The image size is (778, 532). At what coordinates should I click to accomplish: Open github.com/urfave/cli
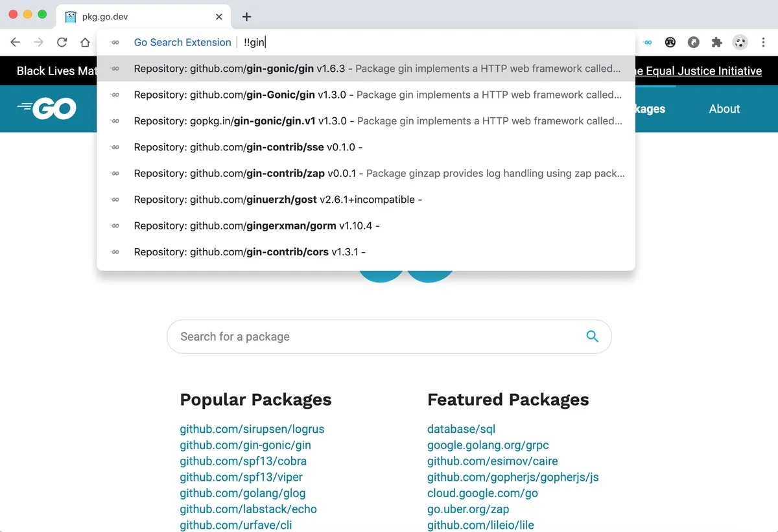tap(236, 526)
